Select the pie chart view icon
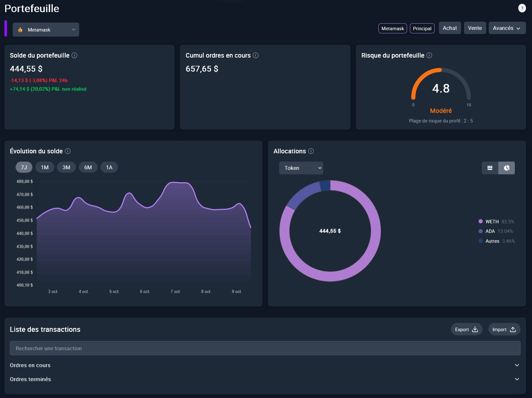The image size is (532, 398). (507, 168)
